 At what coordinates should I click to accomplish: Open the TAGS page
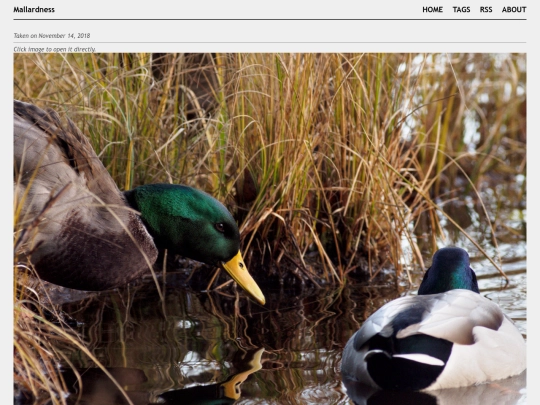(461, 10)
